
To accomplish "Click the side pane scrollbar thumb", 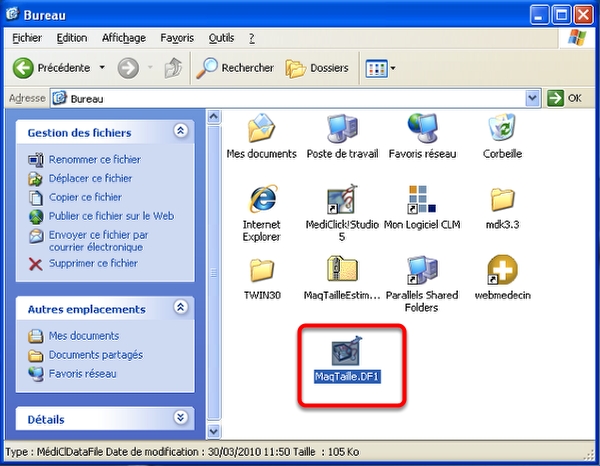I will [214, 273].
